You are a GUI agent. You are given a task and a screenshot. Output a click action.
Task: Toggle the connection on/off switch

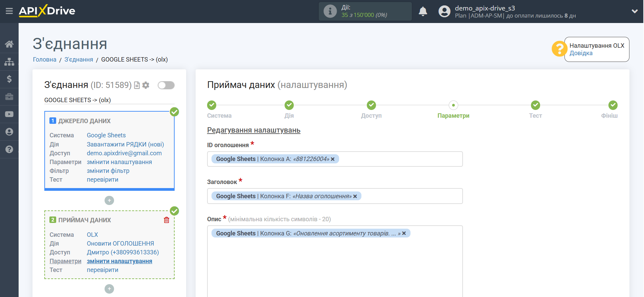166,85
